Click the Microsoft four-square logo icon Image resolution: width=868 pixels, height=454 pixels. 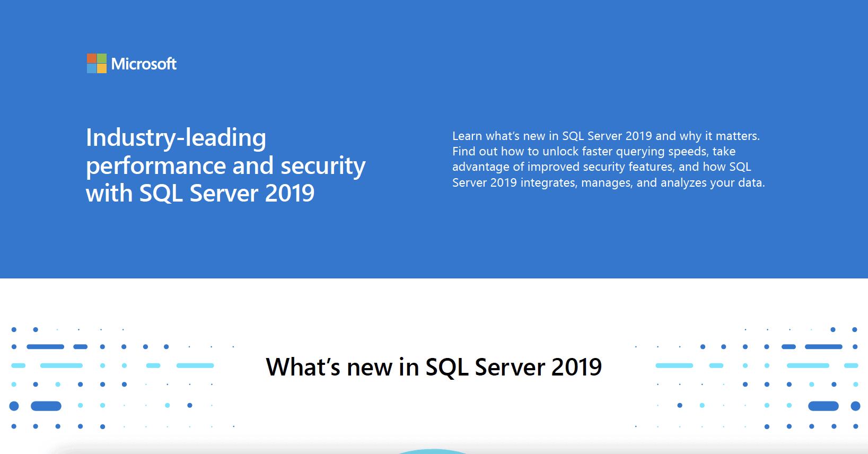click(x=97, y=64)
